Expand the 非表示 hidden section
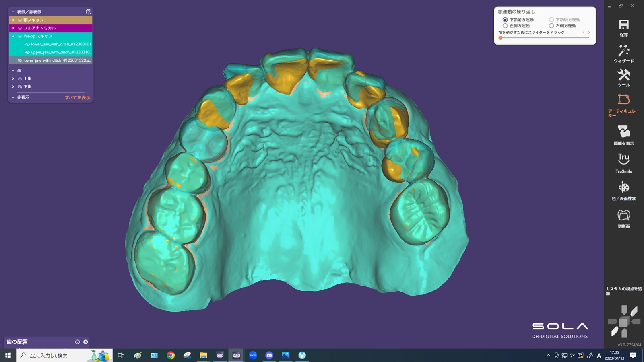This screenshot has width=644, height=362. tap(13, 97)
